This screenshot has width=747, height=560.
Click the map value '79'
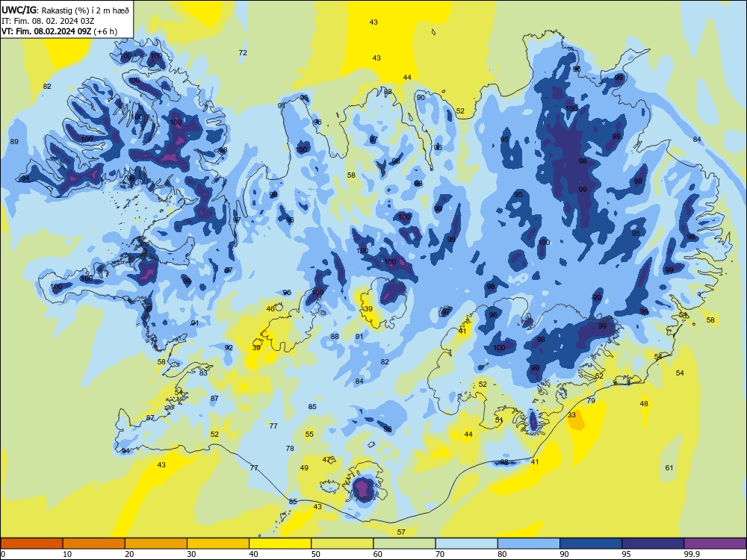coord(591,400)
